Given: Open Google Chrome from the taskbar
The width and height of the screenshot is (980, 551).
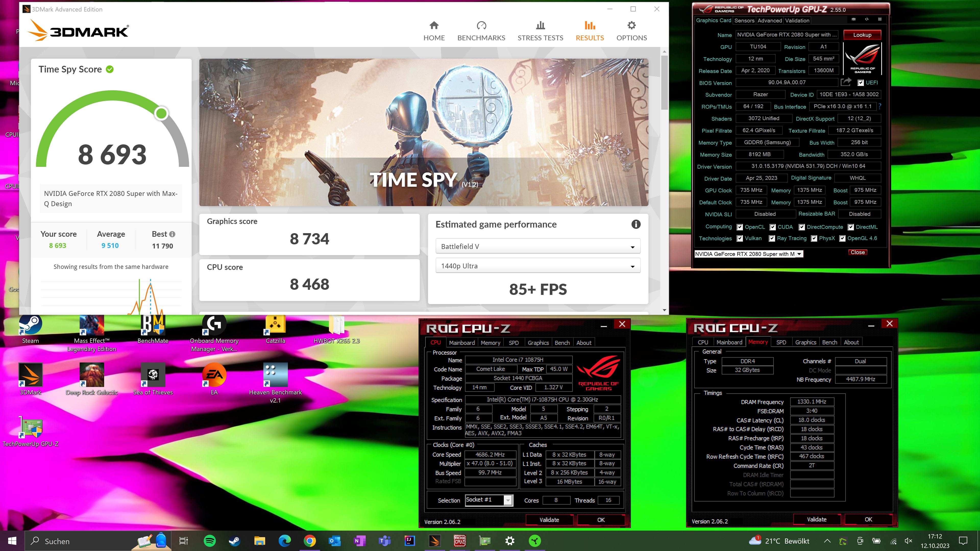Looking at the screenshot, I should click(310, 541).
